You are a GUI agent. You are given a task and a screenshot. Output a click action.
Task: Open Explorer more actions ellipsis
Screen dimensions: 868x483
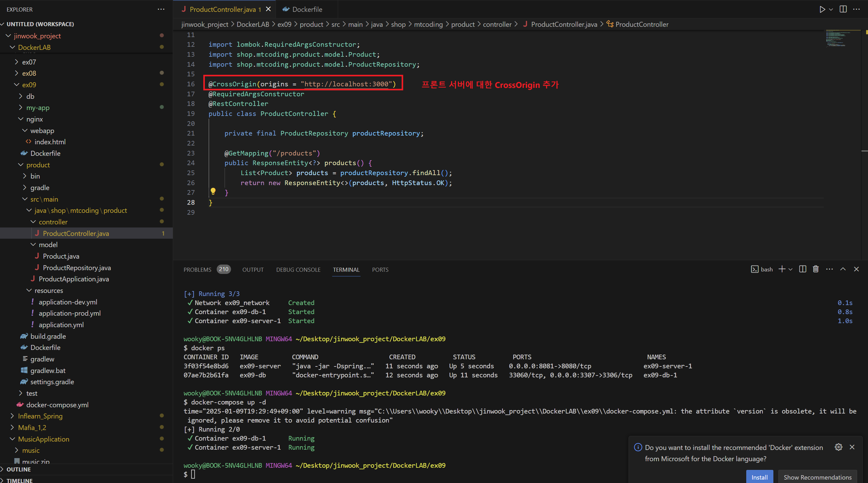(x=161, y=9)
